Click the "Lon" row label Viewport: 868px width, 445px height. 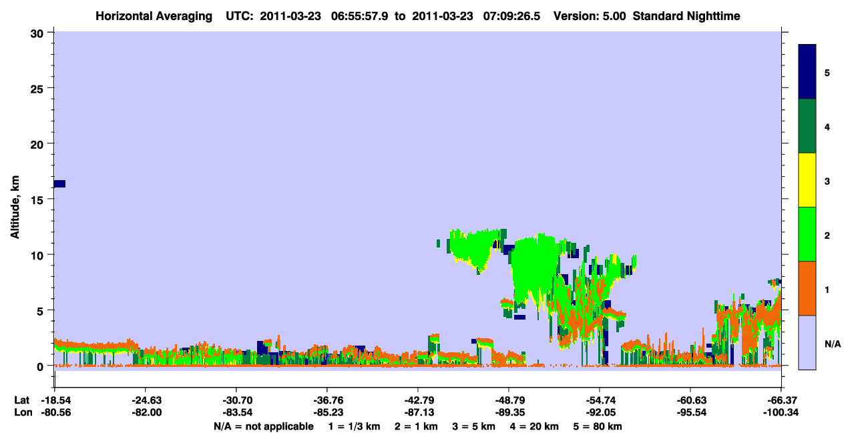(x=22, y=413)
